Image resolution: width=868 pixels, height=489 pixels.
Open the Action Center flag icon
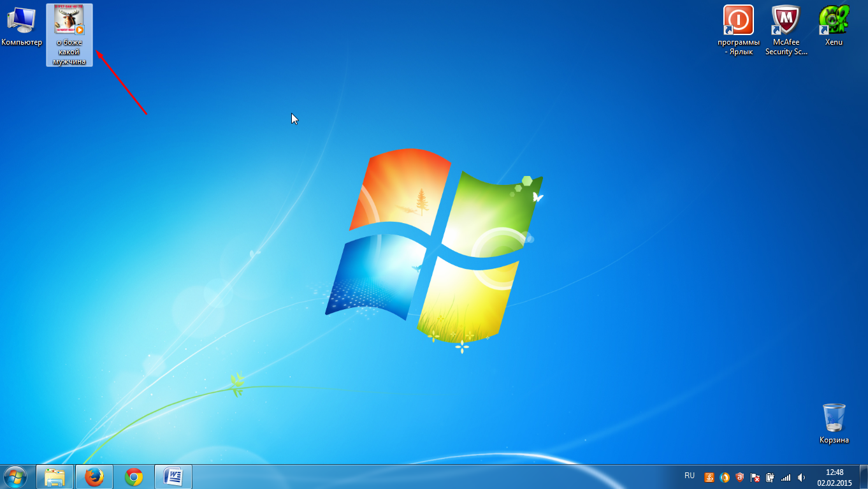(x=755, y=477)
